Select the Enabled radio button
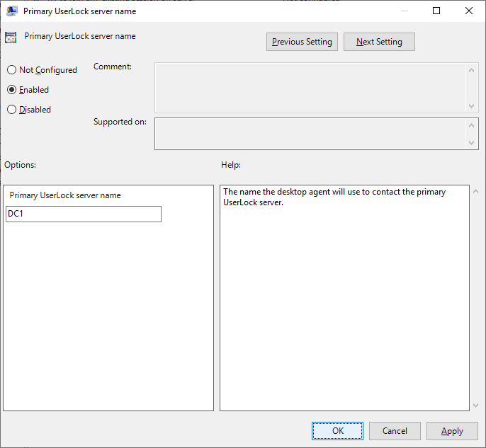This screenshot has height=448, width=486. 12,90
